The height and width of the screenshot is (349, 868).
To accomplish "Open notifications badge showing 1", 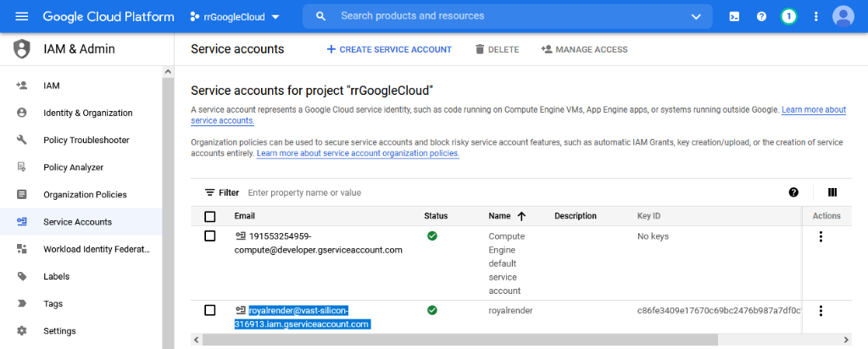I will click(789, 17).
